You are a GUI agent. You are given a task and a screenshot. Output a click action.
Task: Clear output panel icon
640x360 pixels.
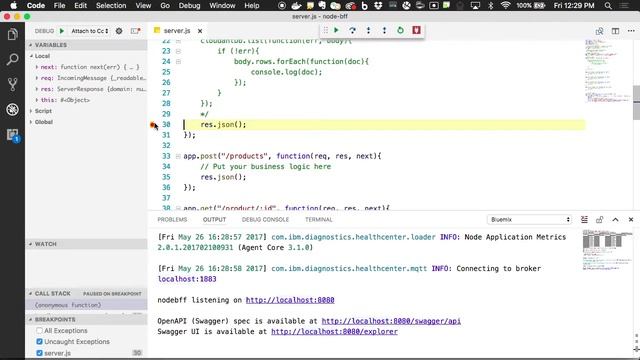pos(584,220)
